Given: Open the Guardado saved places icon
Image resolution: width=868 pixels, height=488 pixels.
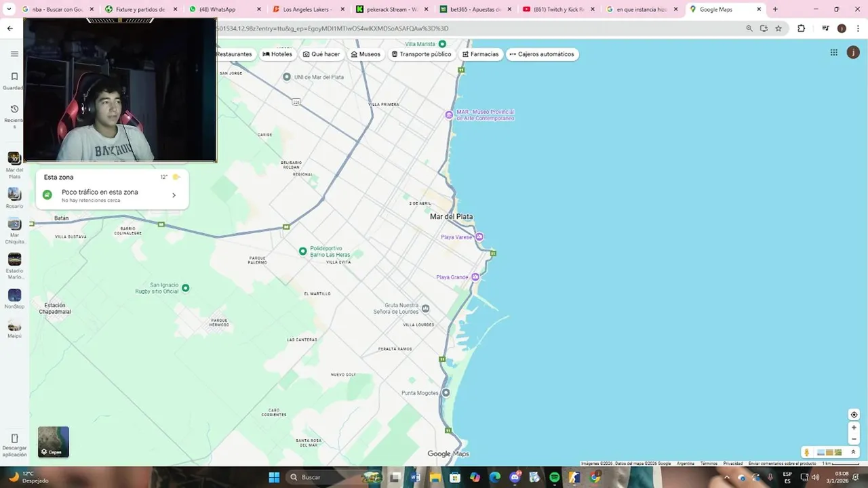Looking at the screenshot, I should pos(14,77).
